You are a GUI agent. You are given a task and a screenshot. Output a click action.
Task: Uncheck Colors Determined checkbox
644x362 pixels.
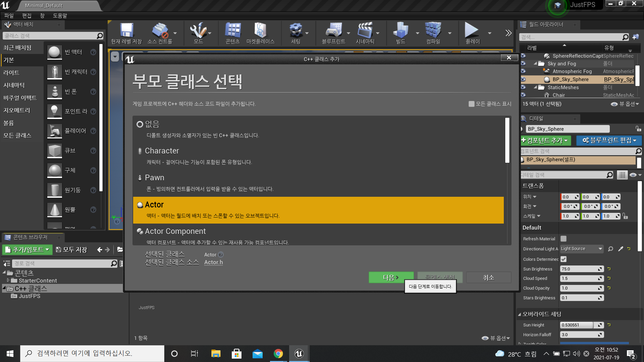[x=563, y=259]
